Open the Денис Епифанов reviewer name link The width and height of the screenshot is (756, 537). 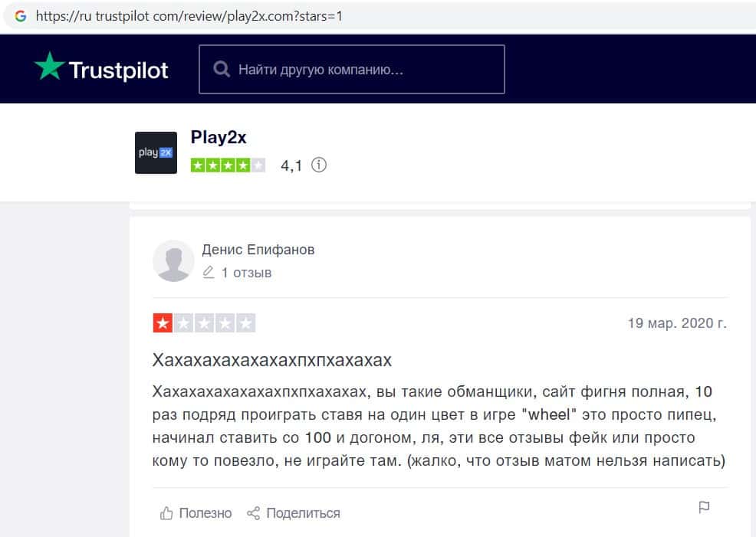click(258, 250)
